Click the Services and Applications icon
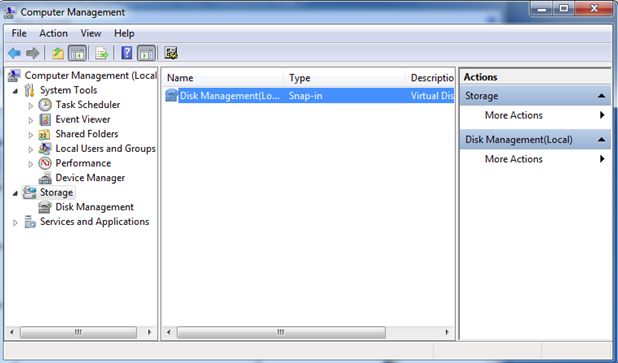The image size is (618, 363). pos(30,222)
